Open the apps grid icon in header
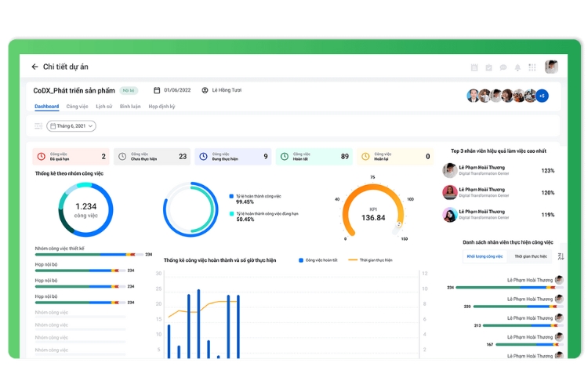 (532, 67)
